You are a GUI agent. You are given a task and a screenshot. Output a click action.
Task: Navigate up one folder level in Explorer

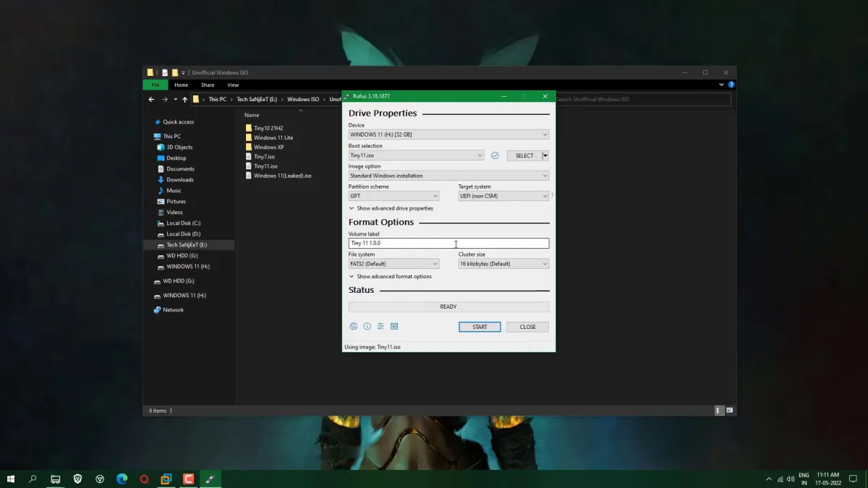point(185,99)
